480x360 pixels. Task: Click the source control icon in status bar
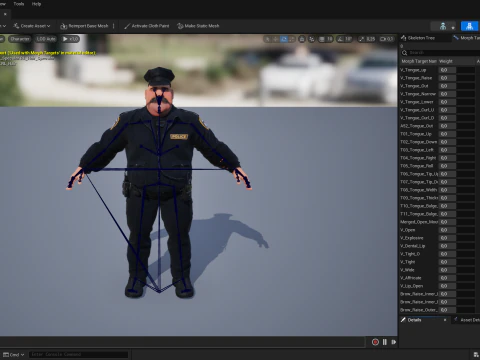(476, 355)
